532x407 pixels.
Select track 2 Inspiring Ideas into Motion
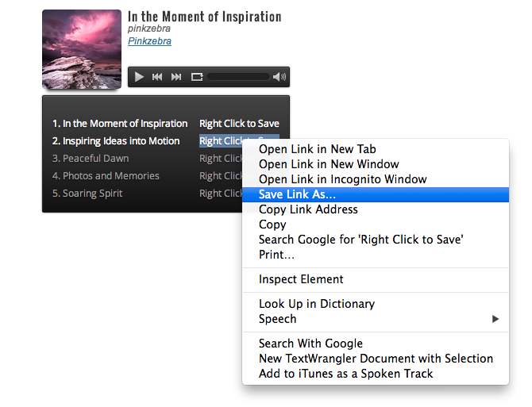click(x=116, y=141)
